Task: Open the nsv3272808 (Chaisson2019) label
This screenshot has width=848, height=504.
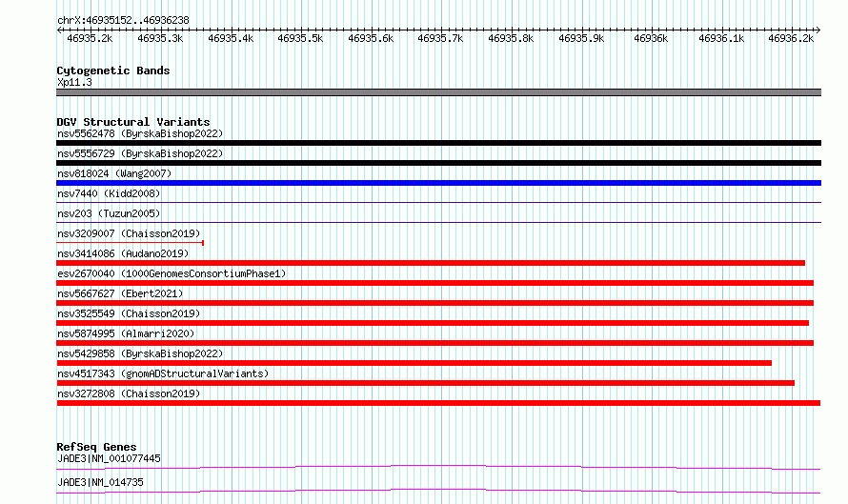Action: [x=129, y=393]
